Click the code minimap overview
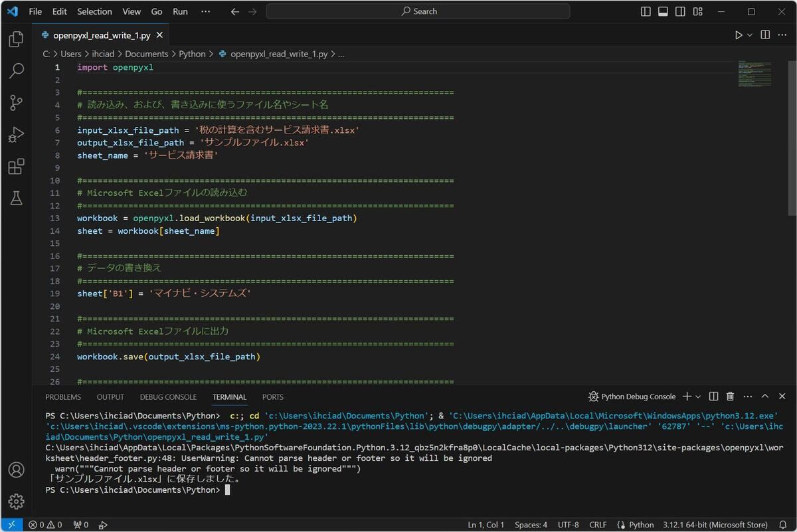797x532 pixels. coord(754,74)
